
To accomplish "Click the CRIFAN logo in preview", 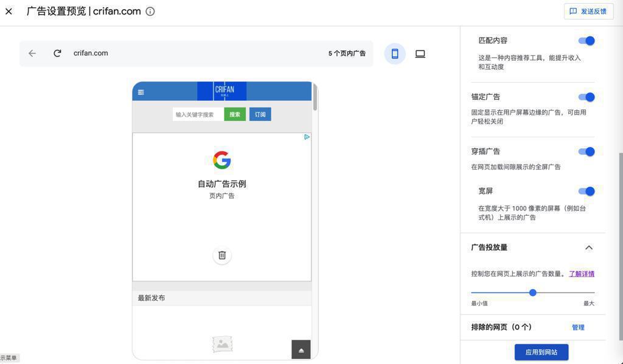I will (221, 91).
